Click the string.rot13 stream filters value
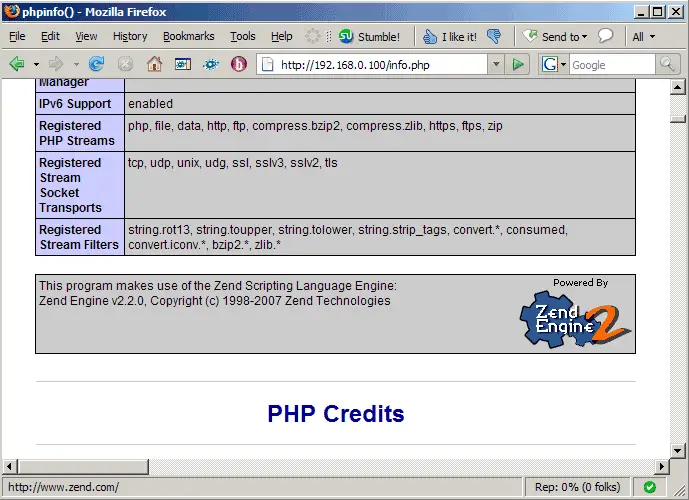 pos(348,237)
